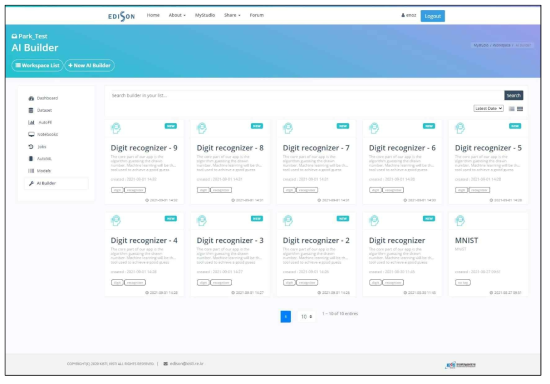
Task: Click the EDISON logo
Action: [x=121, y=16]
